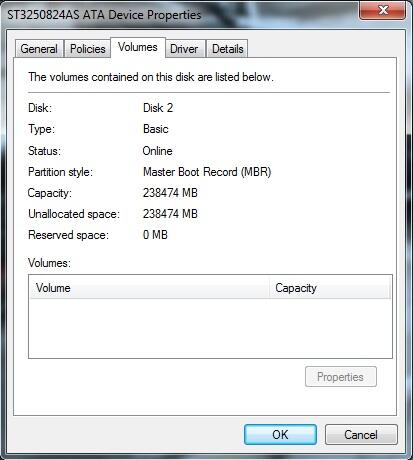Image resolution: width=413 pixels, height=460 pixels.
Task: Switch to the General tab
Action: [x=39, y=49]
